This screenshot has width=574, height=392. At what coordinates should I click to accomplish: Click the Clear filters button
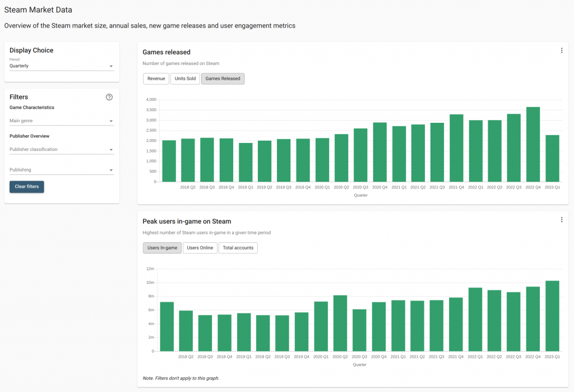27,187
